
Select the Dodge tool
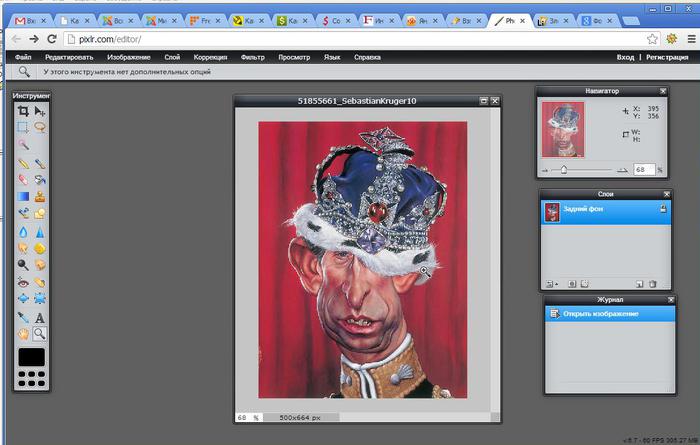(23, 265)
